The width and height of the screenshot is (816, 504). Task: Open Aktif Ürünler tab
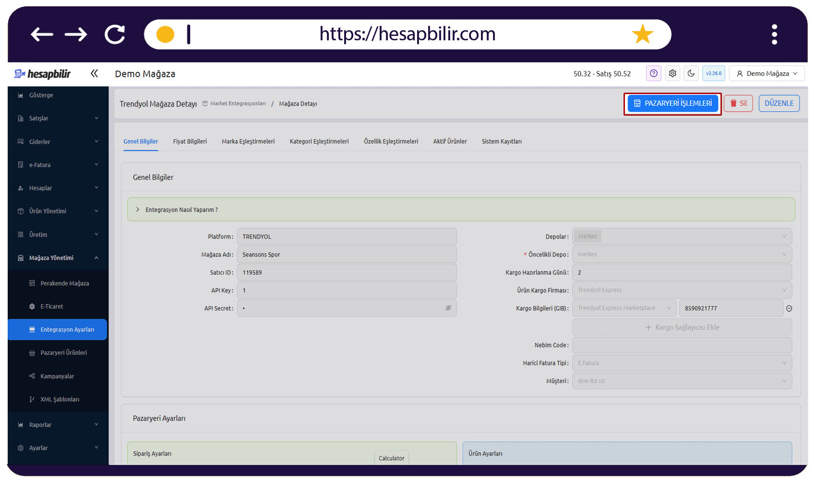coord(450,142)
